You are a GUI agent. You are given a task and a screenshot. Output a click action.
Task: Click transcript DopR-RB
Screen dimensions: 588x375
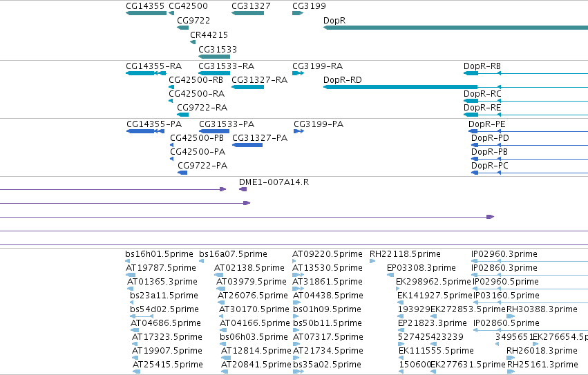coord(526,73)
